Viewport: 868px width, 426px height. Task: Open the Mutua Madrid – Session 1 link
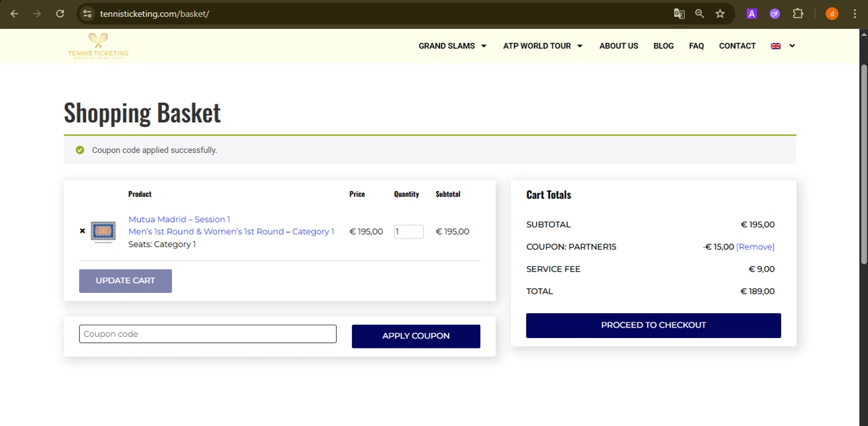[179, 219]
